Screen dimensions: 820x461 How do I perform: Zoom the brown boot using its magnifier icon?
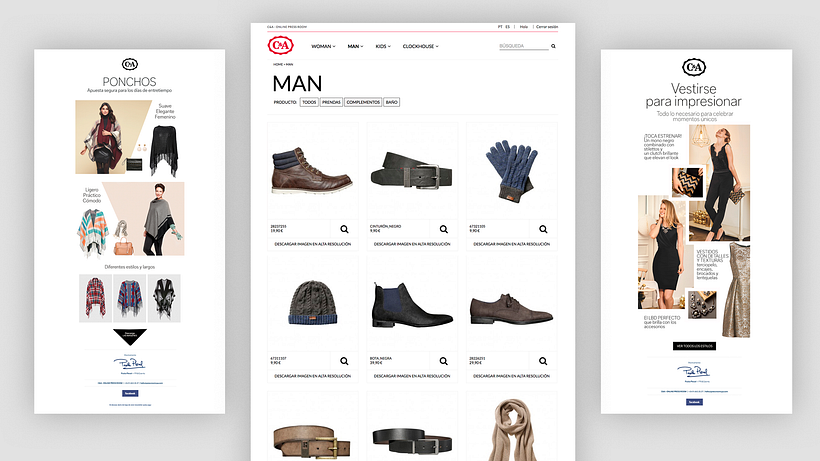coord(345,229)
